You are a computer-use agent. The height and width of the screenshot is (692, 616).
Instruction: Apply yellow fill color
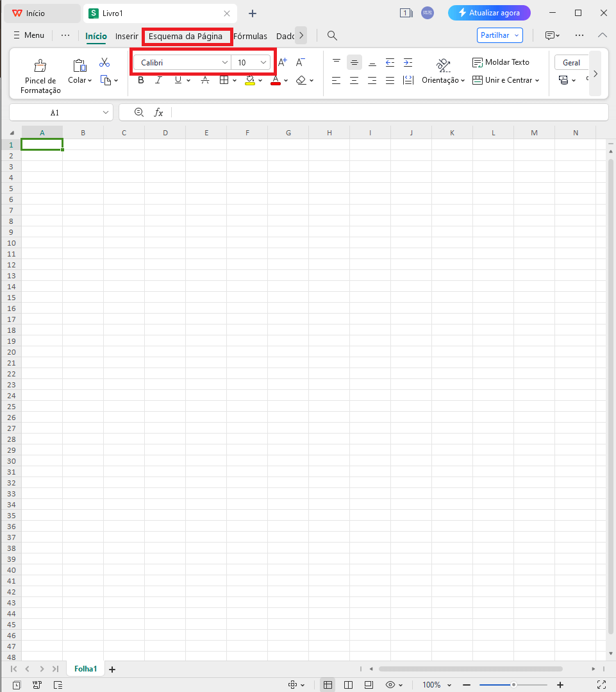point(250,80)
